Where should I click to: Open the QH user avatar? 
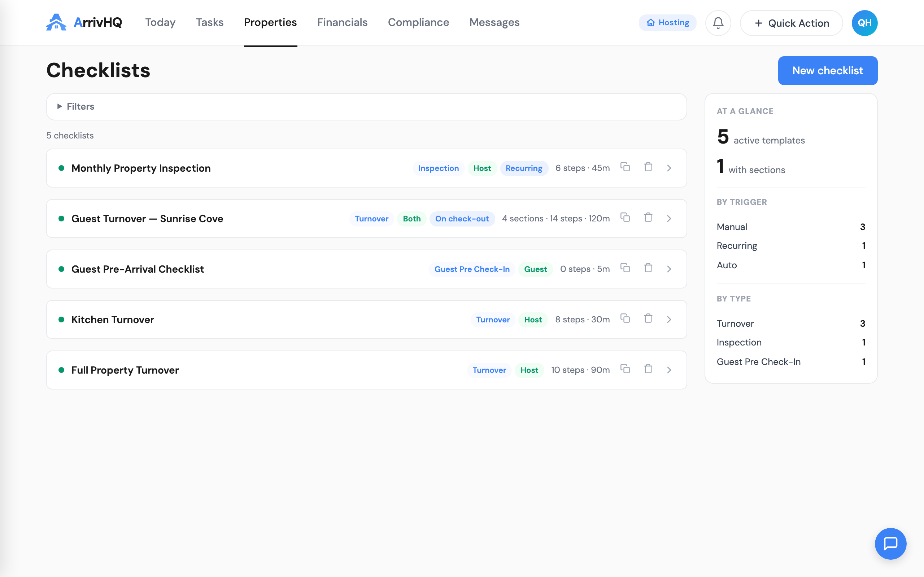[864, 23]
